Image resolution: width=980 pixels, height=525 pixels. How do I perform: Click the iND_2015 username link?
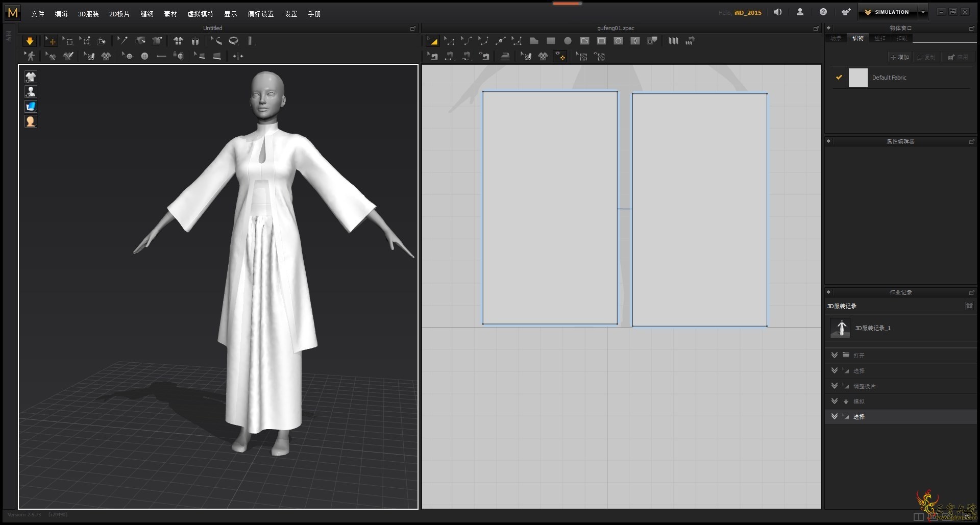748,13
